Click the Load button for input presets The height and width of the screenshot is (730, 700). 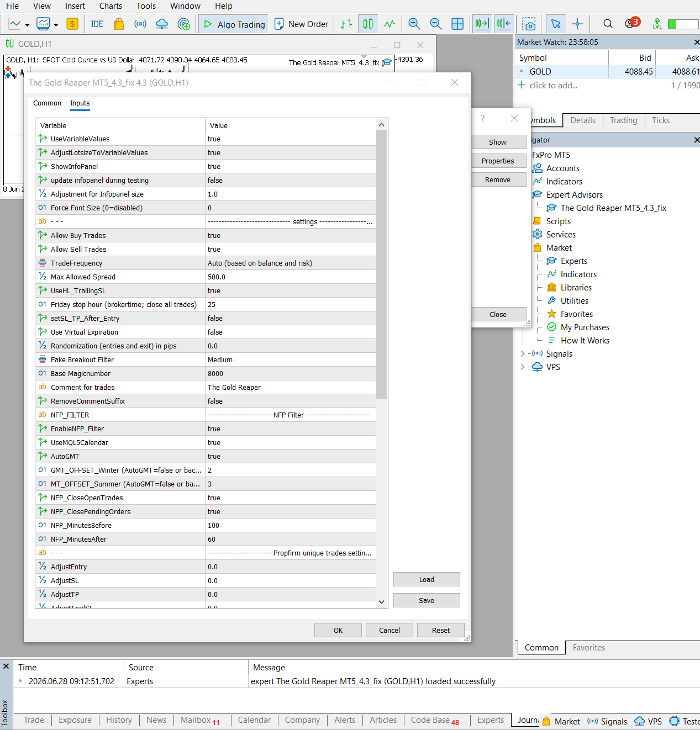(427, 579)
